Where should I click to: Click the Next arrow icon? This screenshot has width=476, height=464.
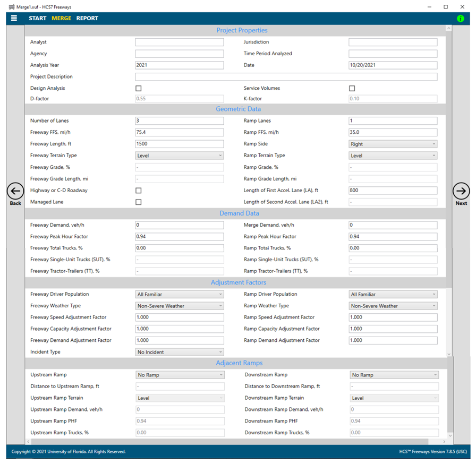[461, 191]
